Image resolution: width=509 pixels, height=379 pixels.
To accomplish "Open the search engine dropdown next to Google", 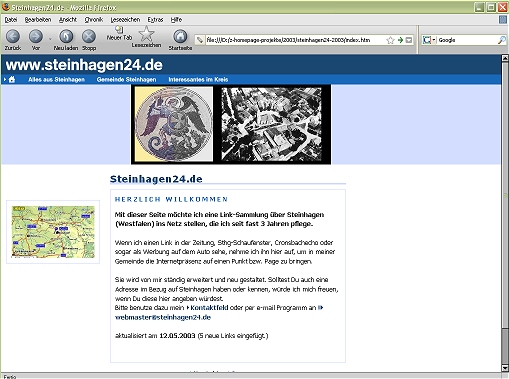I will tap(434, 40).
